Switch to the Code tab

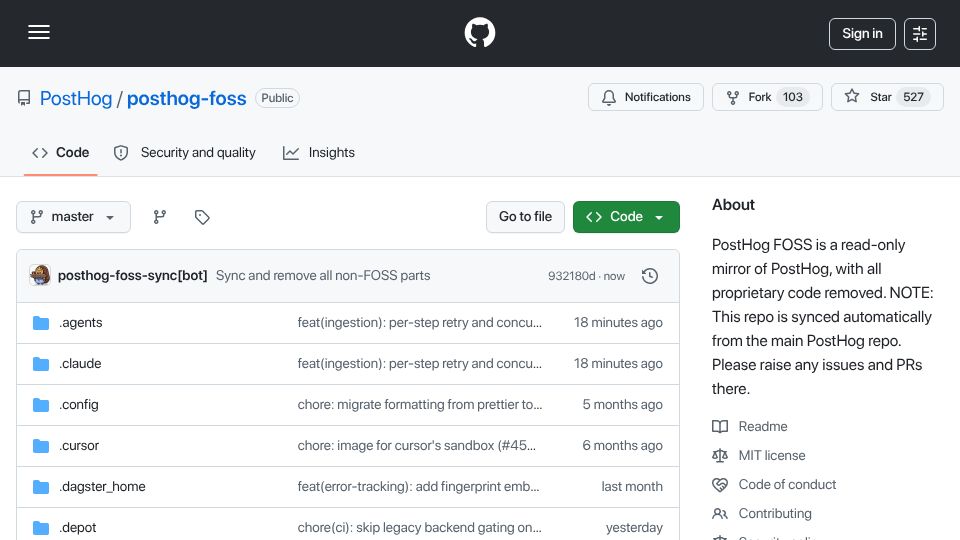click(61, 152)
